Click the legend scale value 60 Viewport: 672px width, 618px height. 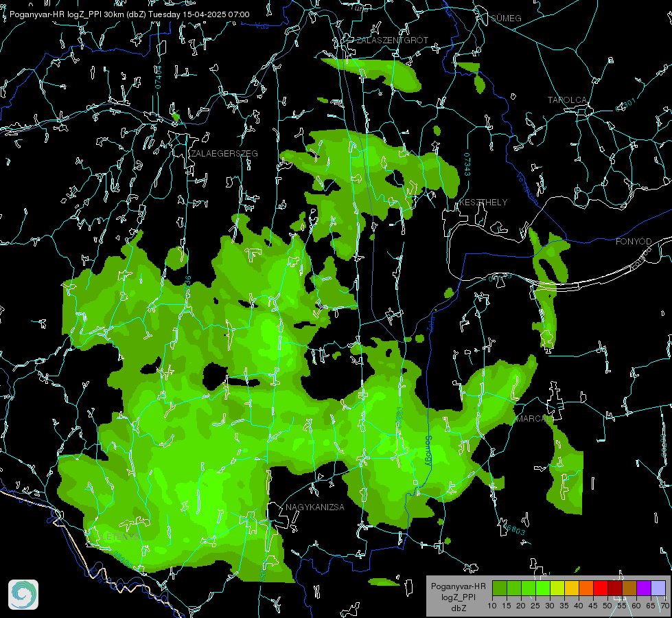[x=636, y=606]
